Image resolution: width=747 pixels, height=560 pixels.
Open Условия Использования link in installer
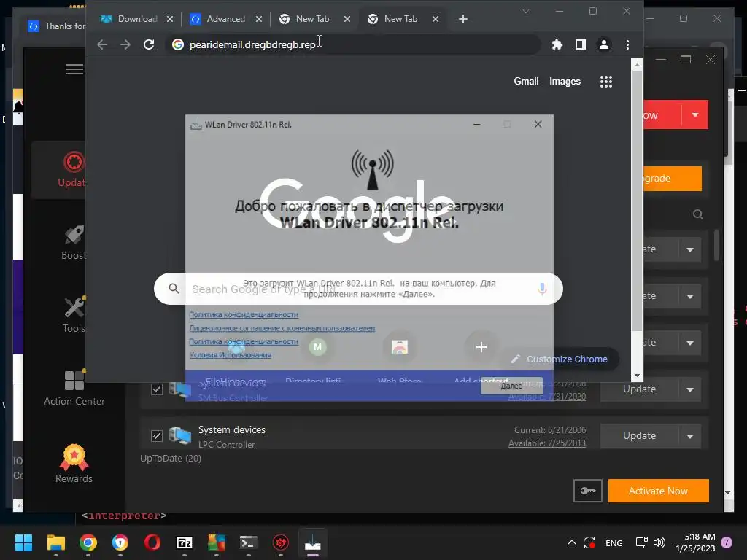point(230,355)
